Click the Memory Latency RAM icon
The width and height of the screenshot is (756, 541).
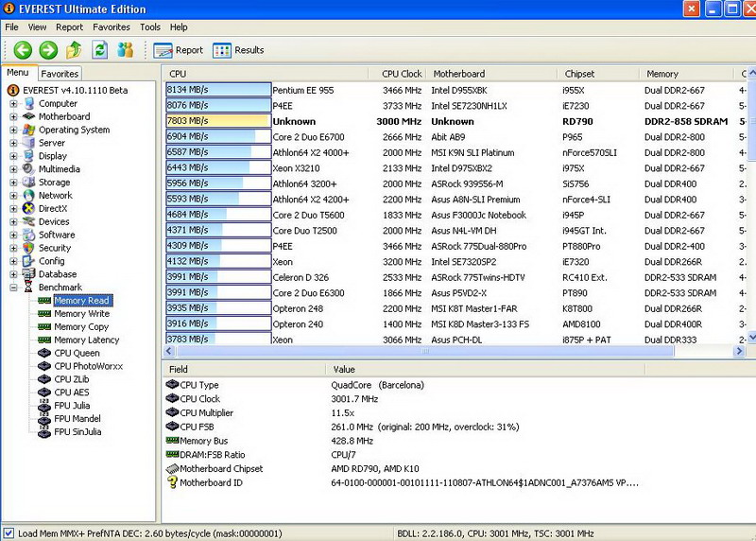pyautogui.click(x=44, y=340)
